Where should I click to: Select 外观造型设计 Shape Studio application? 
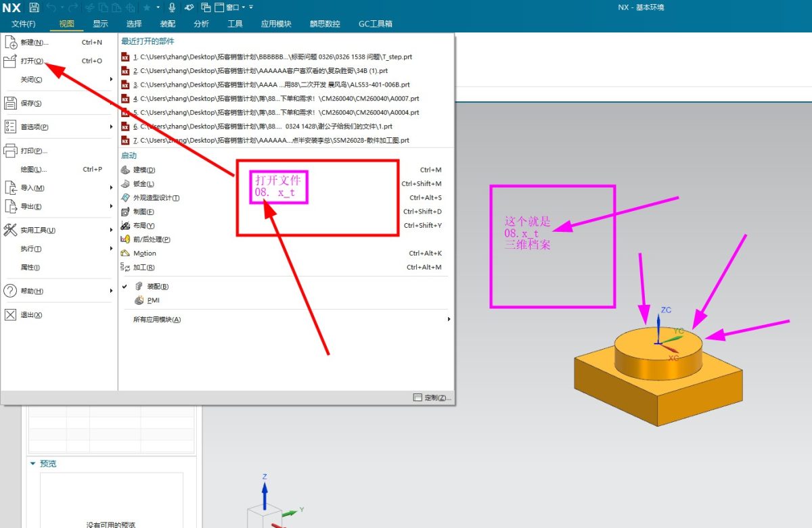156,197
